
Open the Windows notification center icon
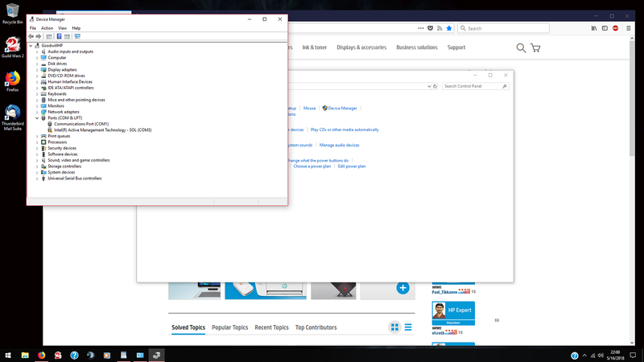click(x=633, y=356)
